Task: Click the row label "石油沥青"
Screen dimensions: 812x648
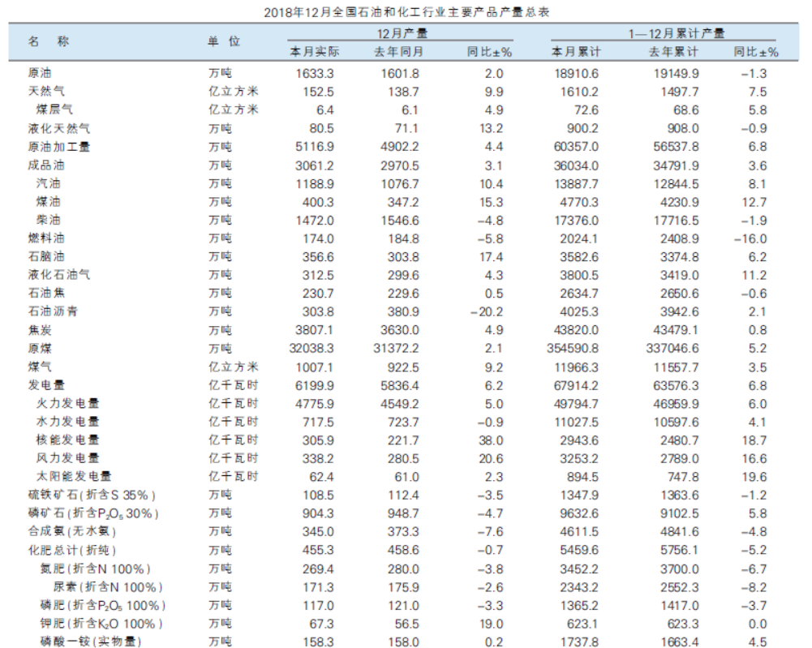Action: point(52,311)
